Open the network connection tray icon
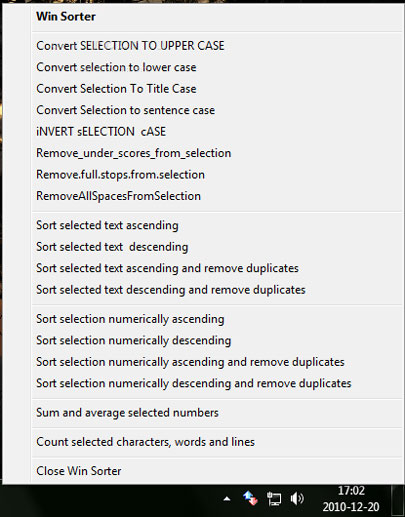 274,499
